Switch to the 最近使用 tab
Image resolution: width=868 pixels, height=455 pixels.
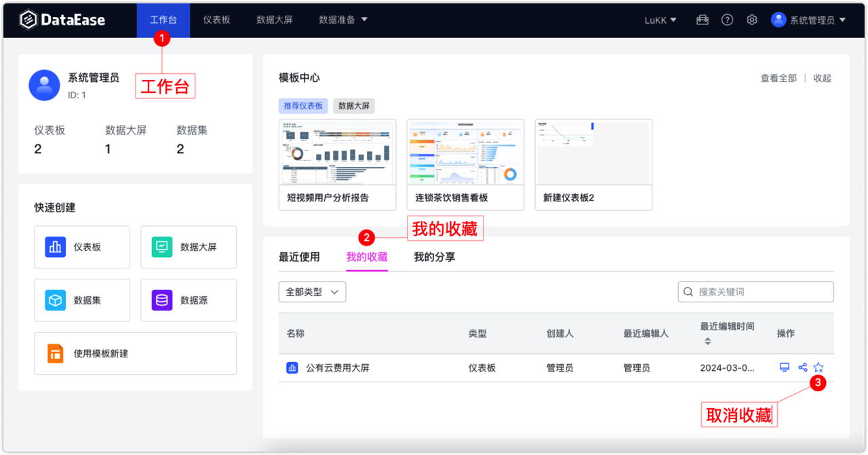point(300,257)
